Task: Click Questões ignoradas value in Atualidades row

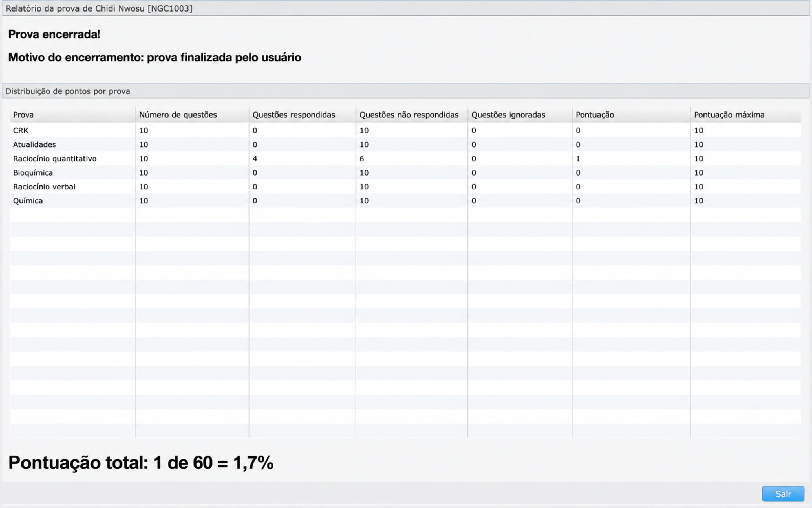Action: 473,144
